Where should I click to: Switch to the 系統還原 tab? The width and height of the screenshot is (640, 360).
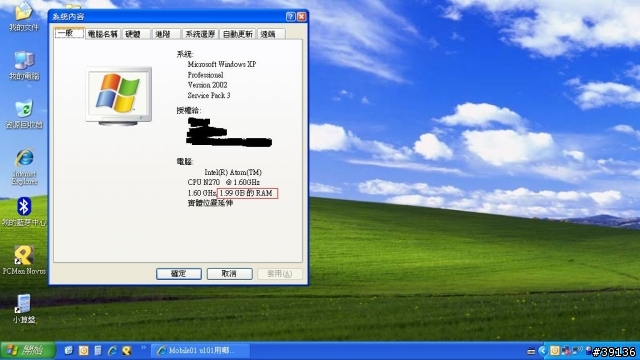coord(200,34)
